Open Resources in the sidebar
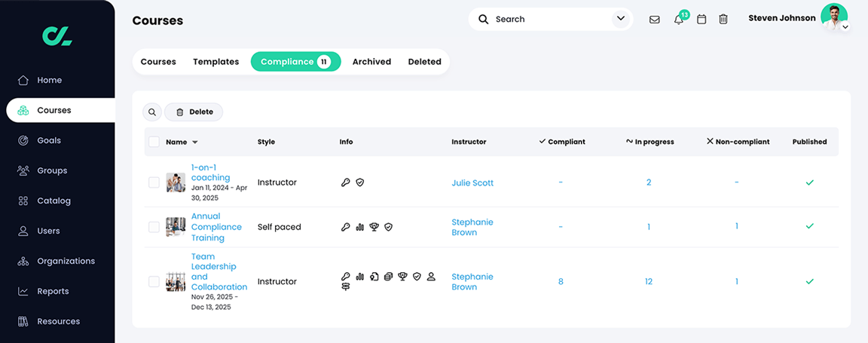Viewport: 868px width, 343px height. pyautogui.click(x=49, y=321)
